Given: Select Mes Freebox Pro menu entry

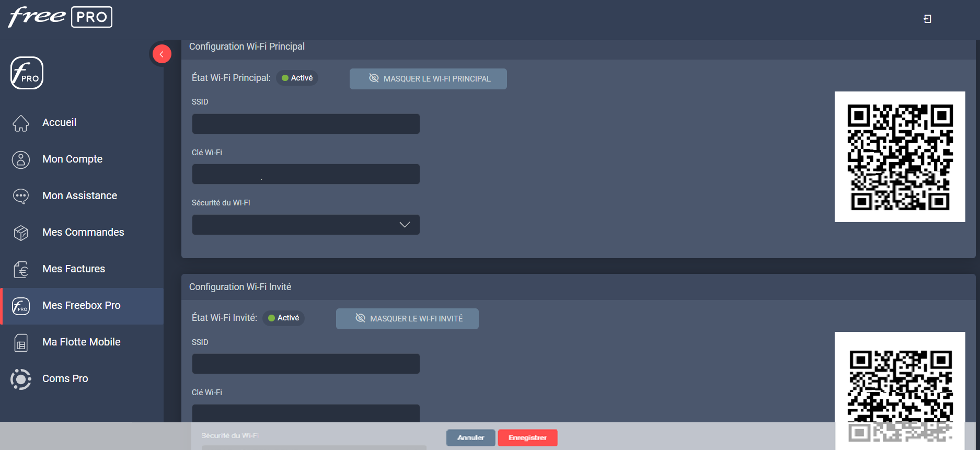Looking at the screenshot, I should (82, 305).
